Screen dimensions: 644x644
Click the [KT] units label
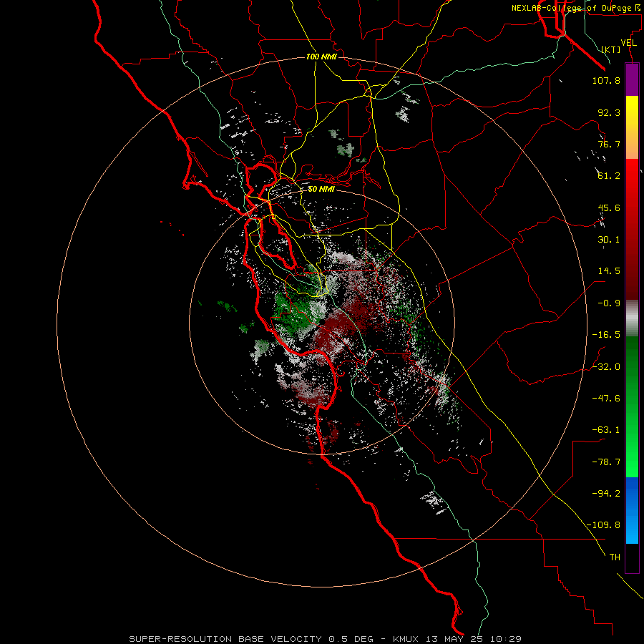[x=611, y=49]
